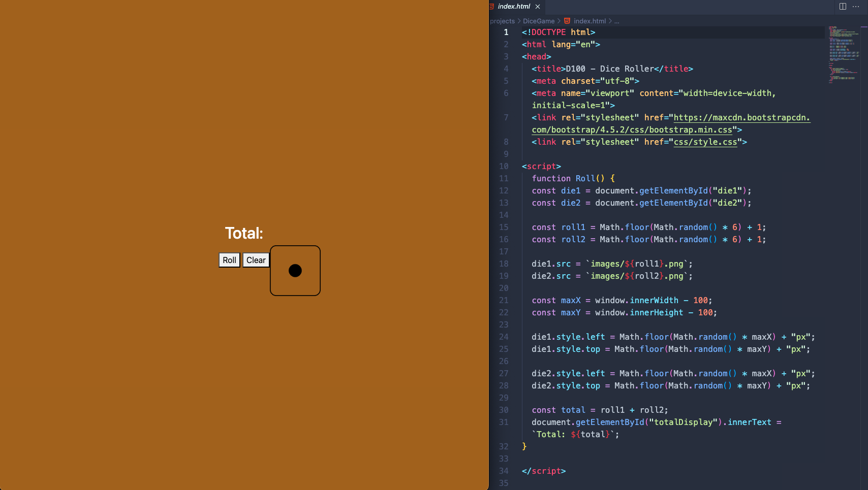868x490 pixels.
Task: Click 'projects' in the breadcrumb
Action: point(502,21)
